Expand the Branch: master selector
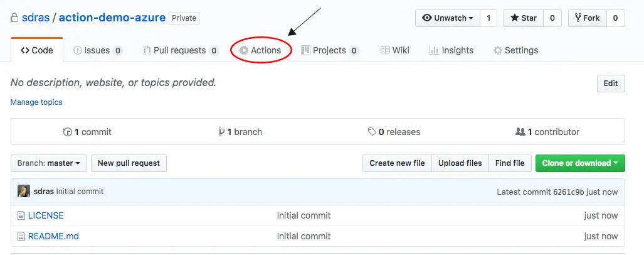This screenshot has width=644, height=255. 49,163
